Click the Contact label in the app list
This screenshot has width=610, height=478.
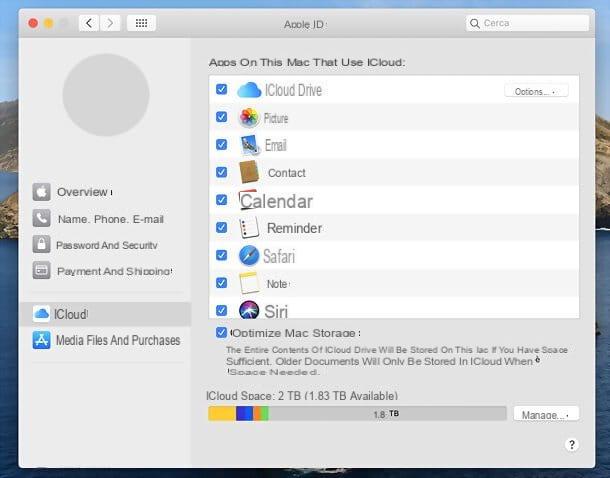tap(287, 173)
